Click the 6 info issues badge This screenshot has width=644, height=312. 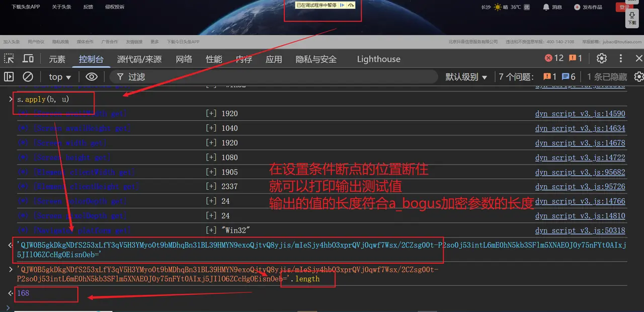569,76
